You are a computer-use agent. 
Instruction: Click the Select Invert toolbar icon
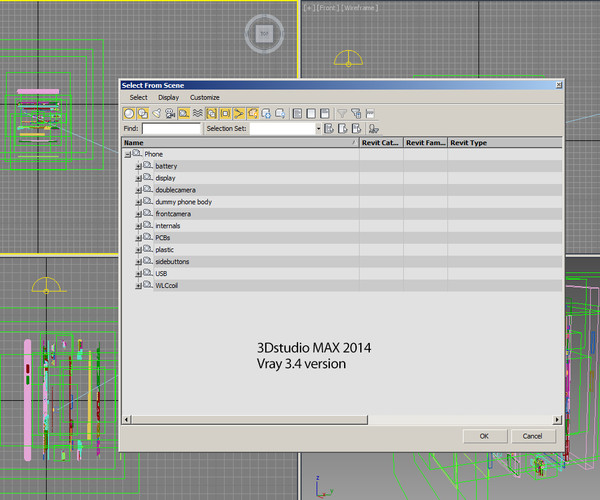(x=325, y=113)
